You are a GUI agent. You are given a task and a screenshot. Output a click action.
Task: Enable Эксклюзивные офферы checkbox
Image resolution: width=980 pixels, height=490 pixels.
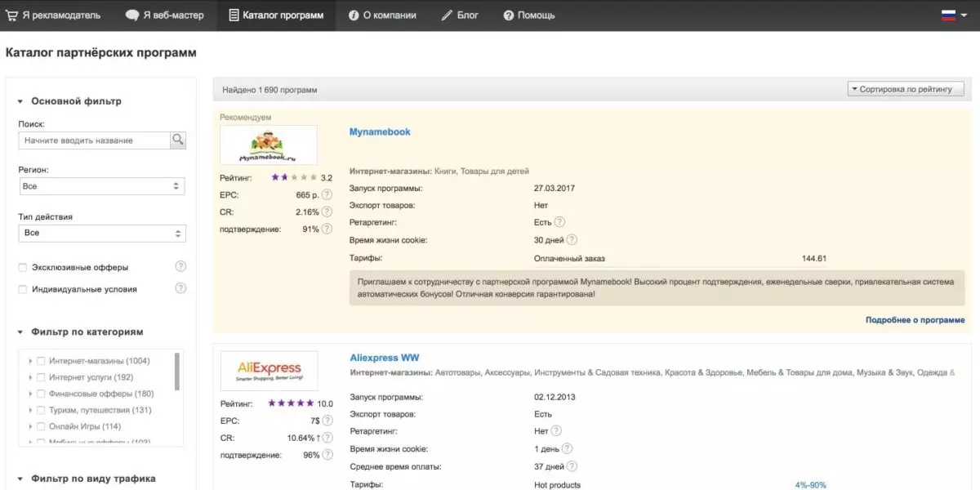click(23, 267)
